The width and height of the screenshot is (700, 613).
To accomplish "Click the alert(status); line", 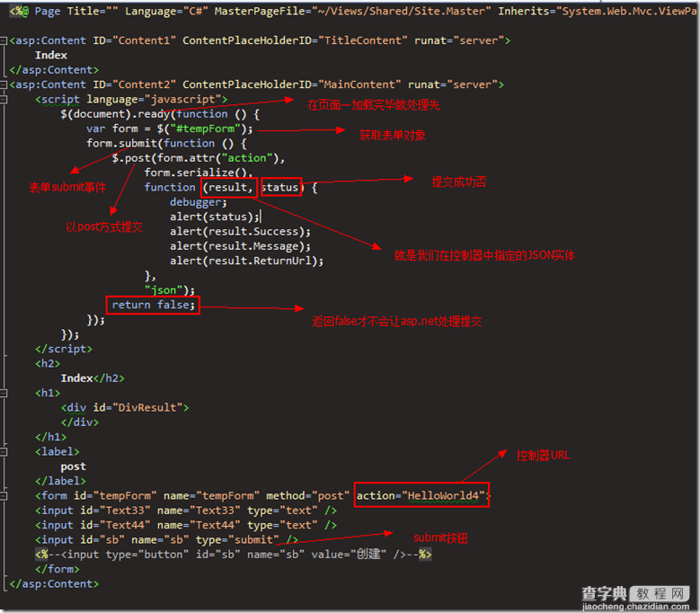I will click(214, 217).
